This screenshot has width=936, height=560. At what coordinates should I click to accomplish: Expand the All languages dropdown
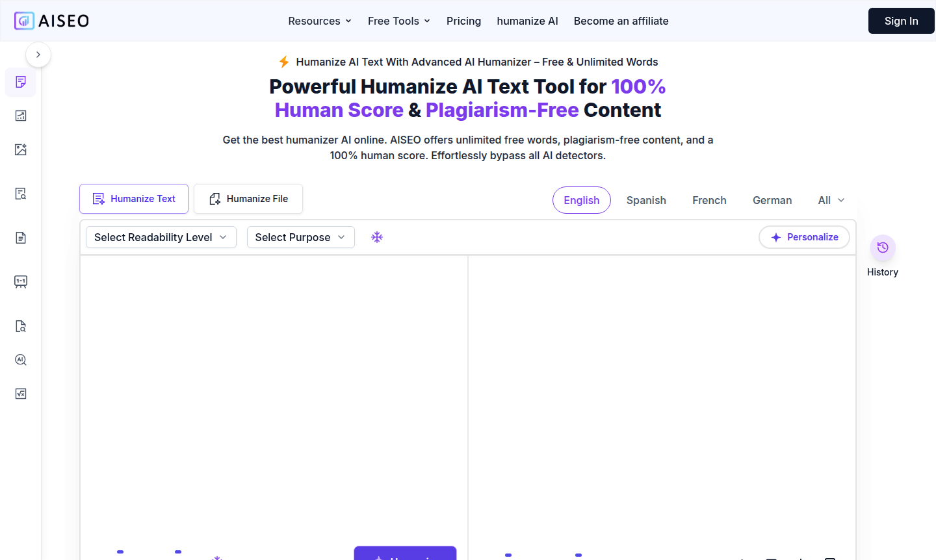click(x=831, y=200)
